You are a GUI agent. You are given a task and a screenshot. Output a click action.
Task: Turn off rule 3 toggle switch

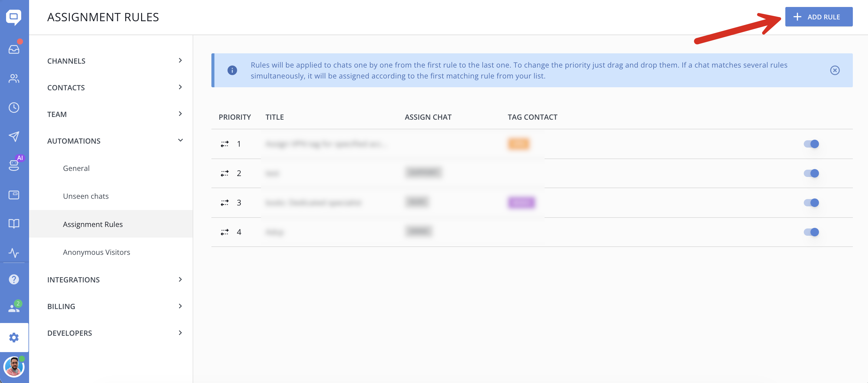coord(811,203)
